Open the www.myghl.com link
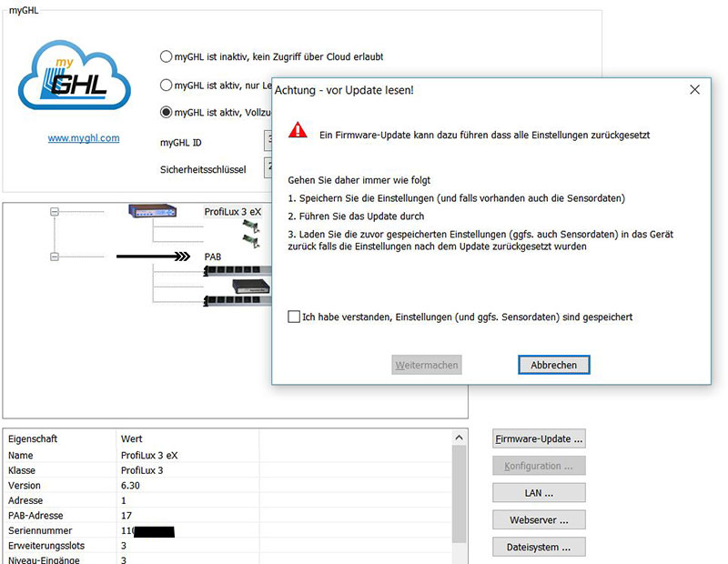Screen dimensions: 728x564 (84, 138)
